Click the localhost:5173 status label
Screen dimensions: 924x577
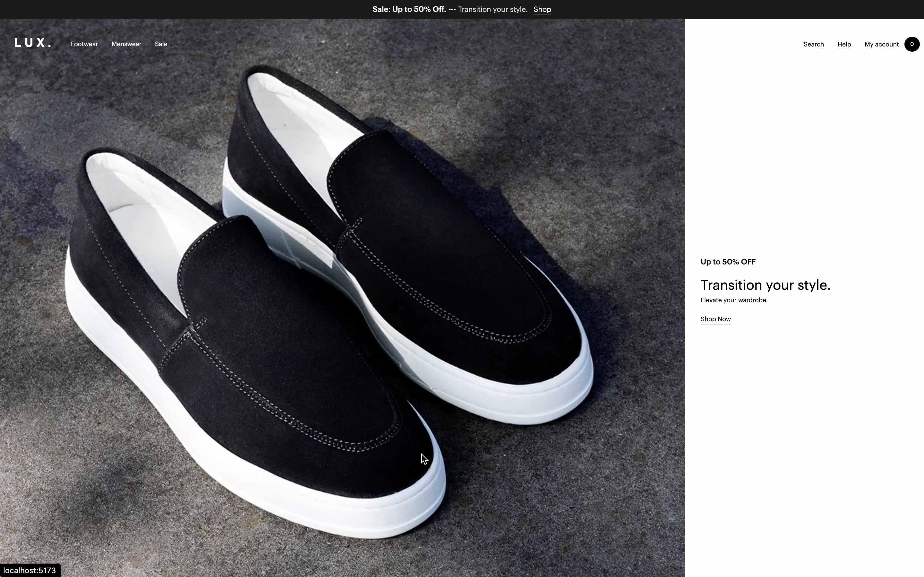click(x=30, y=571)
